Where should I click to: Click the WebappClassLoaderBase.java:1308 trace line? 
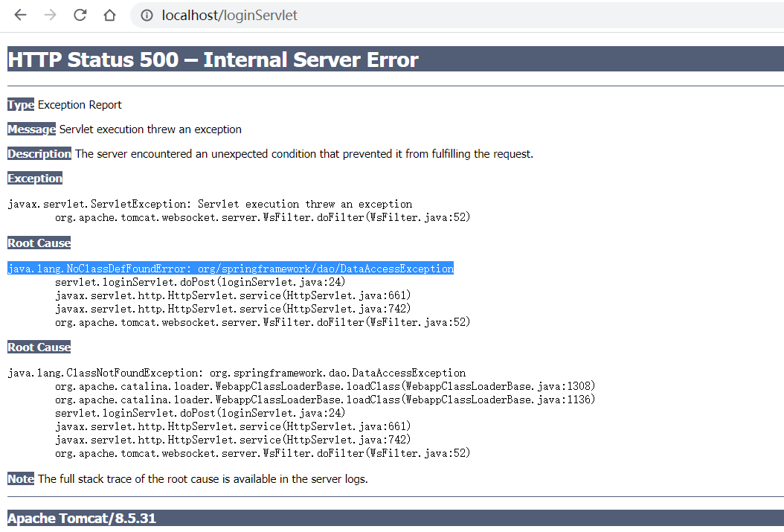click(325, 386)
